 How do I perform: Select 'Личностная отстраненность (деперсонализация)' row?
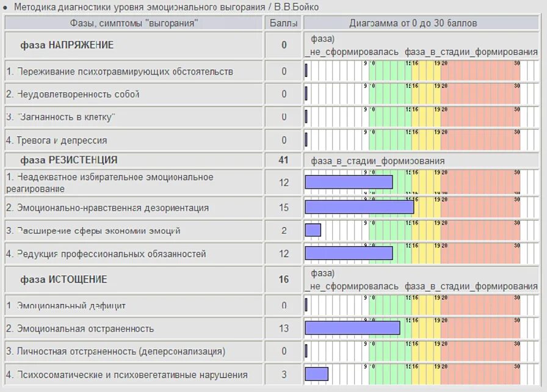point(134,351)
